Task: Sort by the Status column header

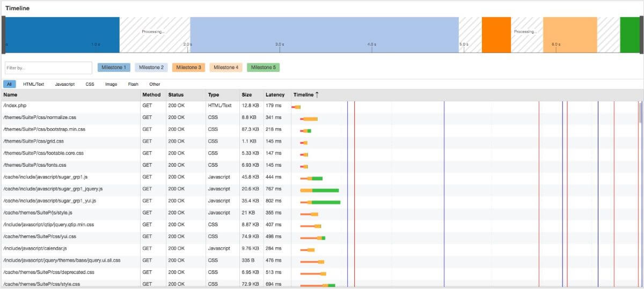Action: point(186,95)
